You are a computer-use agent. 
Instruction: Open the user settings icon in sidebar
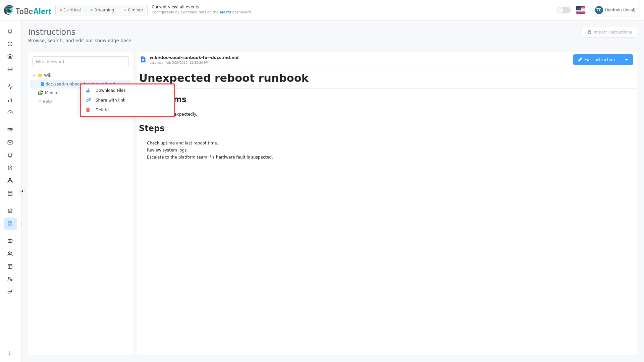click(x=10, y=279)
